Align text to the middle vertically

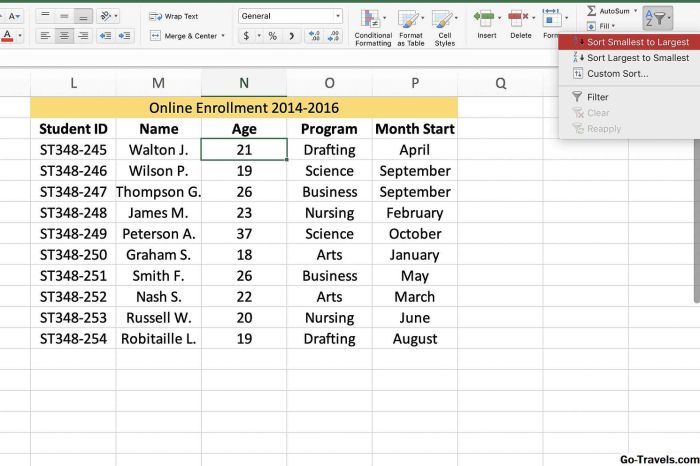pyautogui.click(x=64, y=16)
